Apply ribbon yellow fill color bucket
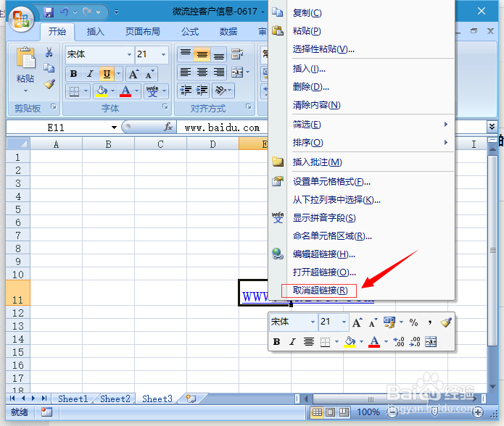 102,91
